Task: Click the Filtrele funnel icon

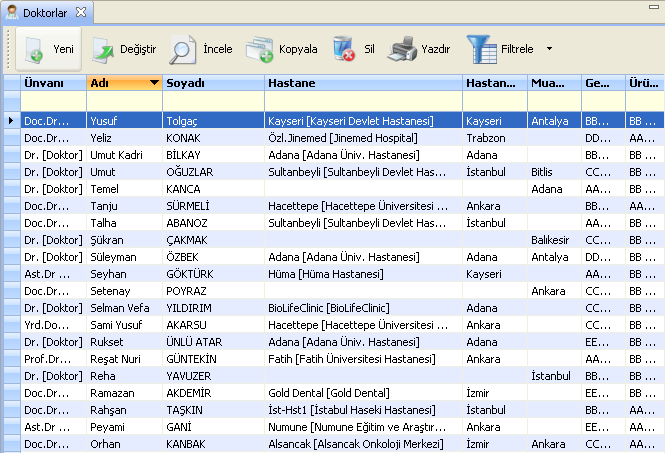Action: point(482,49)
